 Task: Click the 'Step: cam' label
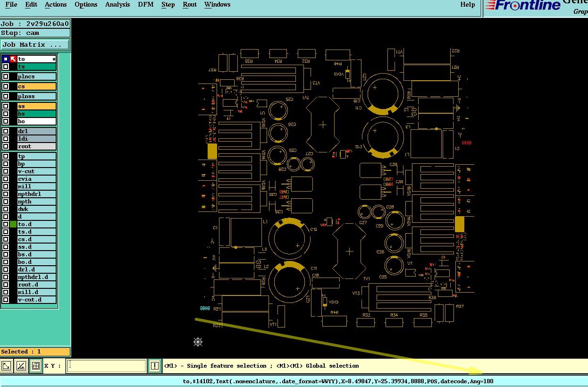pos(35,33)
